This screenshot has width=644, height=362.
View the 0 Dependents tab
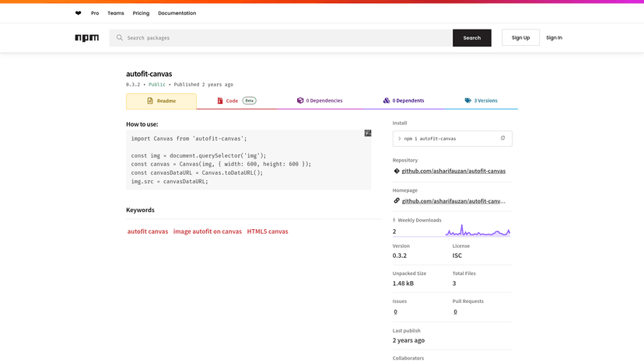pos(404,101)
